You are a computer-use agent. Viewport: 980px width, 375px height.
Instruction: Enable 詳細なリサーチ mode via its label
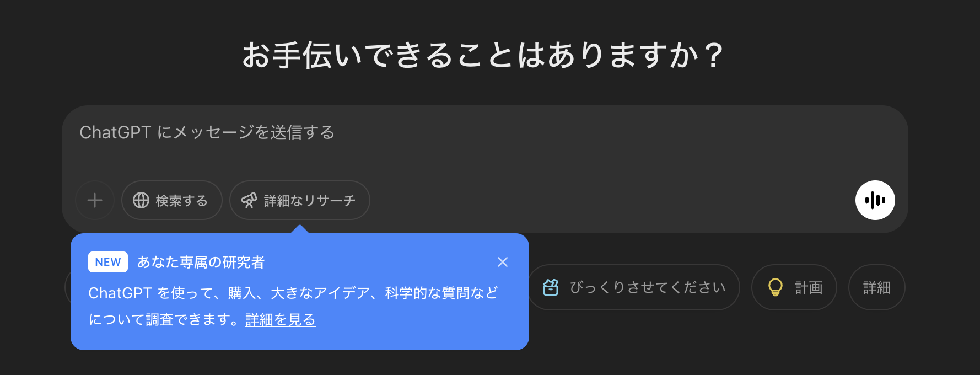coord(310,201)
